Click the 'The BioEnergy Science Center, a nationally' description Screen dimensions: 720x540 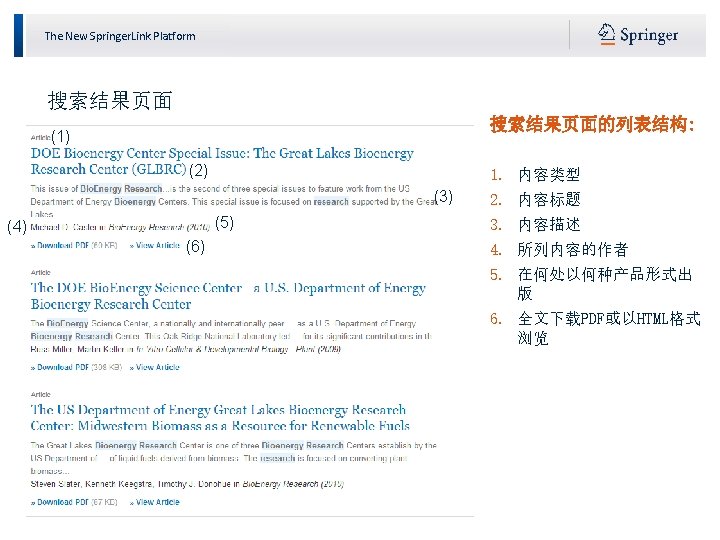pyautogui.click(x=231, y=330)
